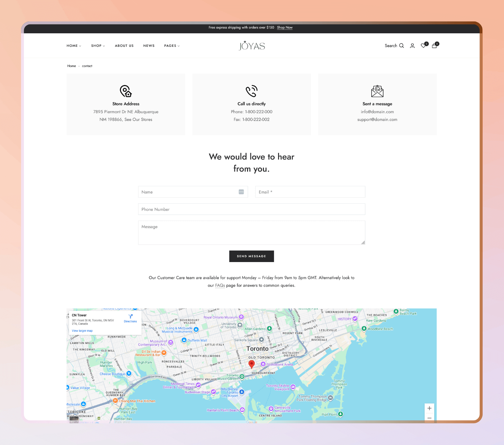Viewport: 504px width, 445px height.
Task: Click the Store Address location pin icon
Action: 126,91
